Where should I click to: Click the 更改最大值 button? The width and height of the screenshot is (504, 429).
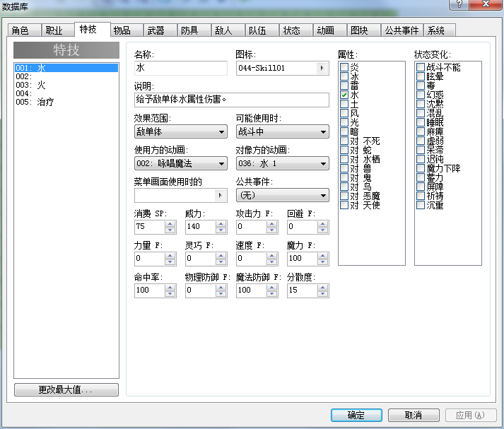66,390
